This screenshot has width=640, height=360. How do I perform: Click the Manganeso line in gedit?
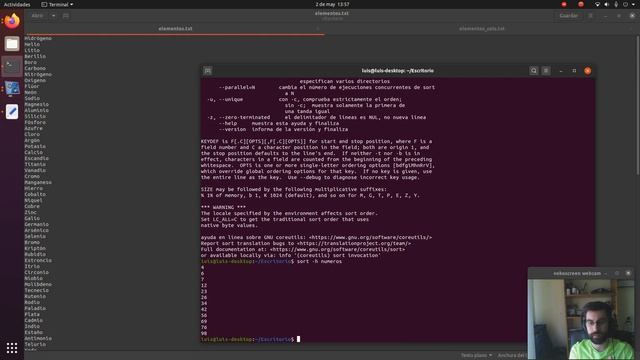(x=38, y=182)
